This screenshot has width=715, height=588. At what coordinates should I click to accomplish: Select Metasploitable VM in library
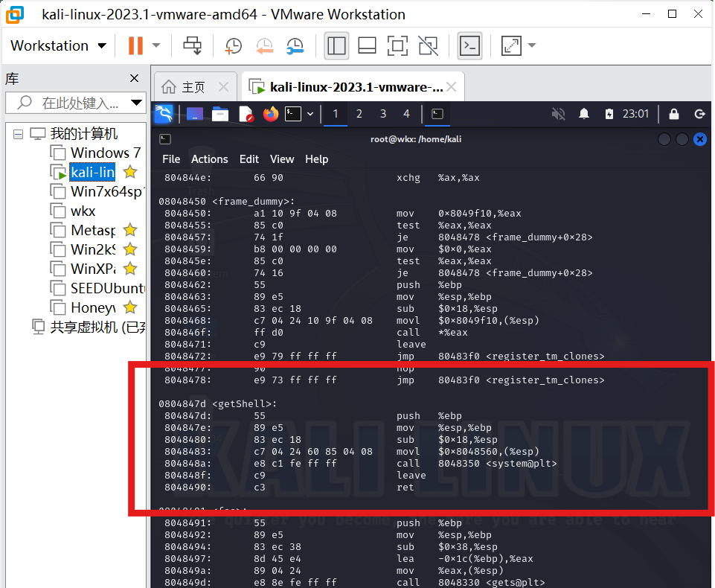point(83,230)
